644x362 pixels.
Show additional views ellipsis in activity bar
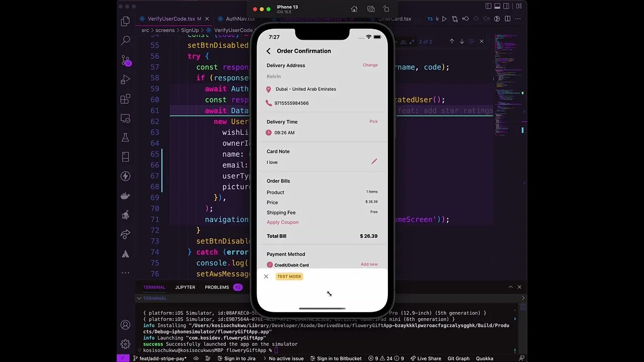125,273
